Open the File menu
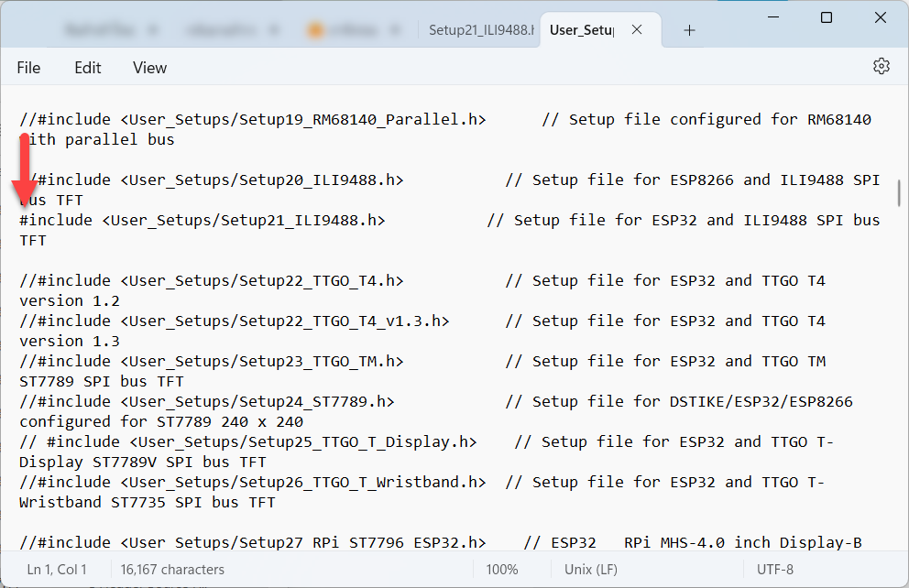The width and height of the screenshot is (909, 588). click(28, 68)
